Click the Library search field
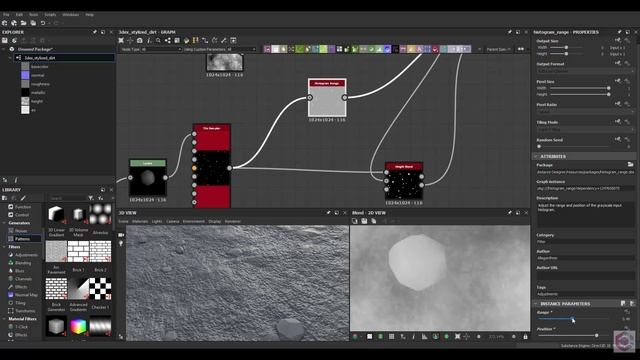This screenshot has height=360, width=640. 67,198
